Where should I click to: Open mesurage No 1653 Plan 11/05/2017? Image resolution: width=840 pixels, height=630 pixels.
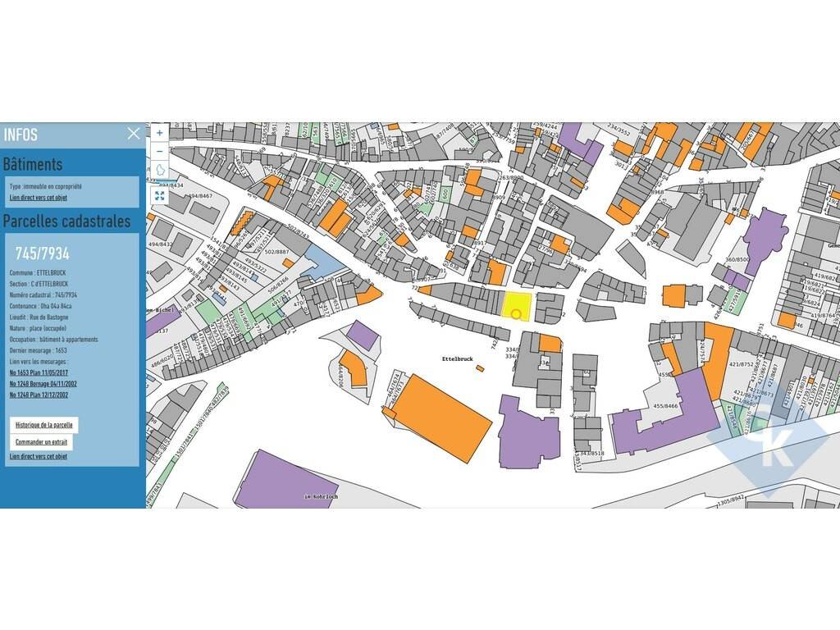coord(39,372)
